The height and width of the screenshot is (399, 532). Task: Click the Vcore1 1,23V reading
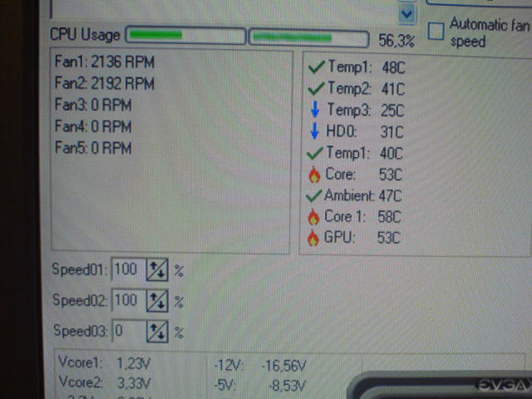[105, 363]
